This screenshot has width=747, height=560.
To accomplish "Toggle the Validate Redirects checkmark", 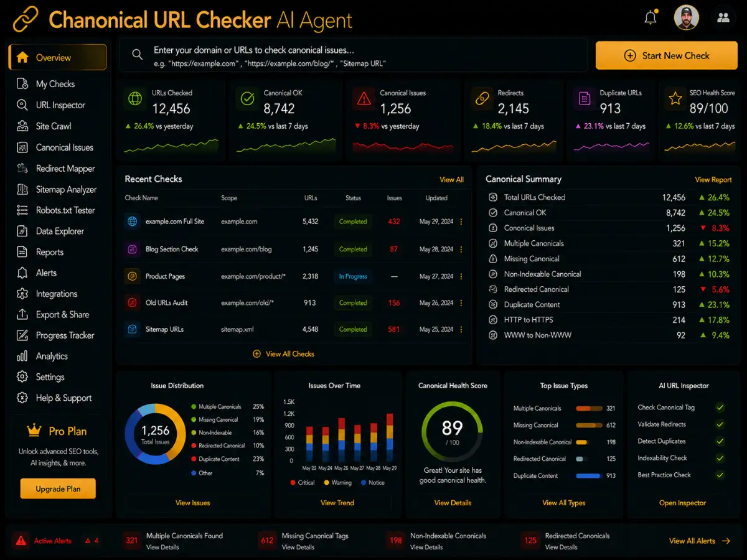I will pyautogui.click(x=720, y=424).
